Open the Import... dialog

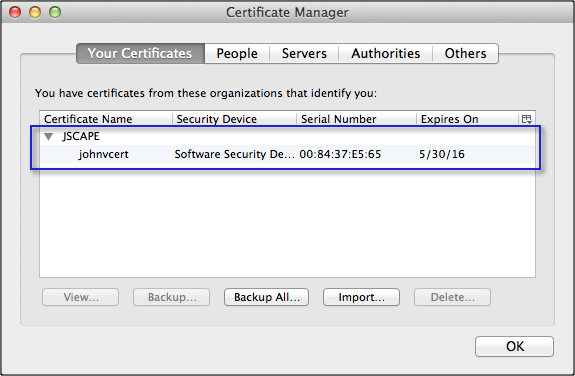361,297
